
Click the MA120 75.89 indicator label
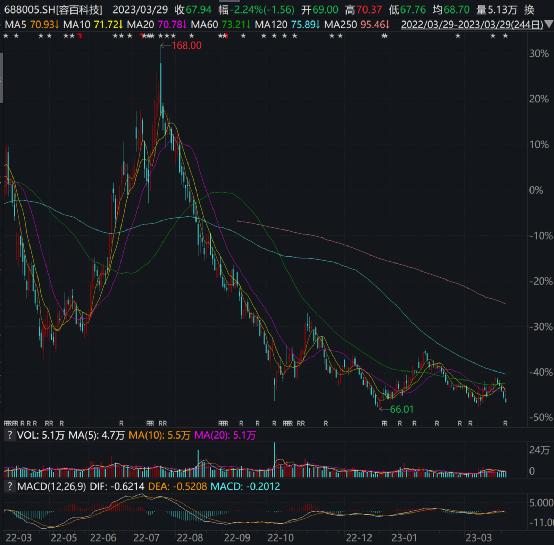(x=288, y=25)
